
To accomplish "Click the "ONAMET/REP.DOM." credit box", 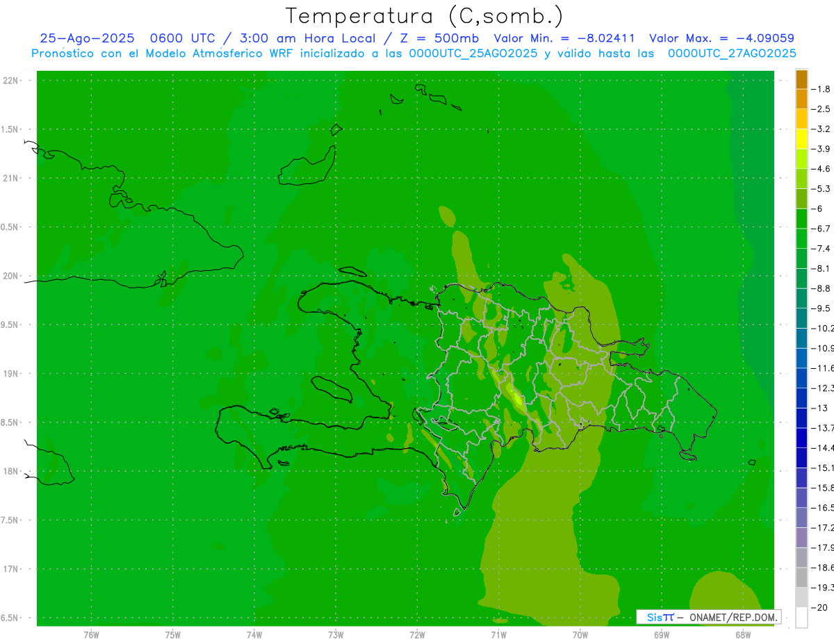I will tap(709, 617).
